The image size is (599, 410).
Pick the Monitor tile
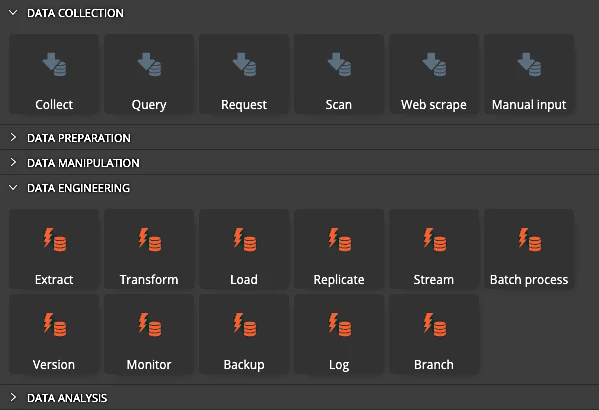pyautogui.click(x=149, y=334)
